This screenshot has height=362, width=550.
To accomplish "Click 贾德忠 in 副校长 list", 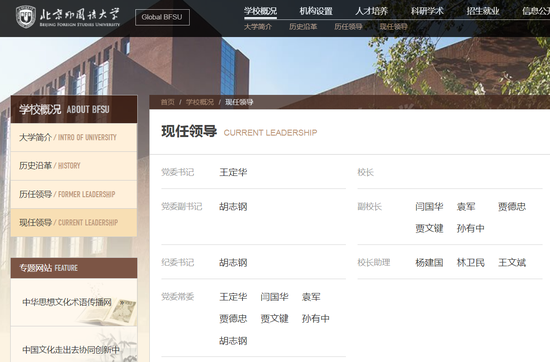I will point(512,207).
